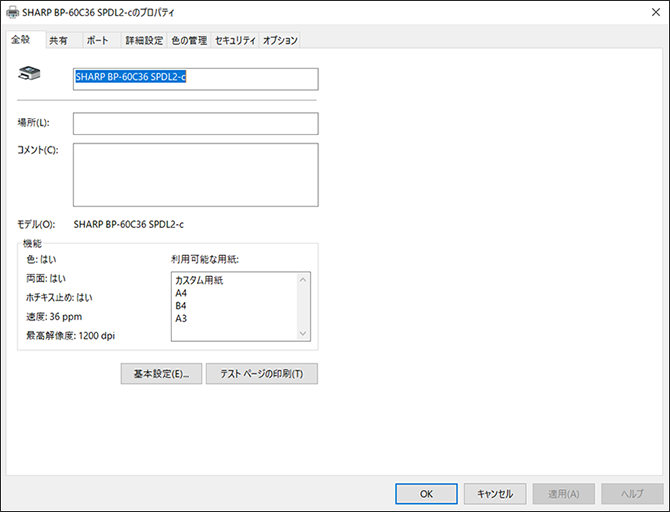Click the model name SHARP BP-60C36 SPDL2-c text

point(129,224)
